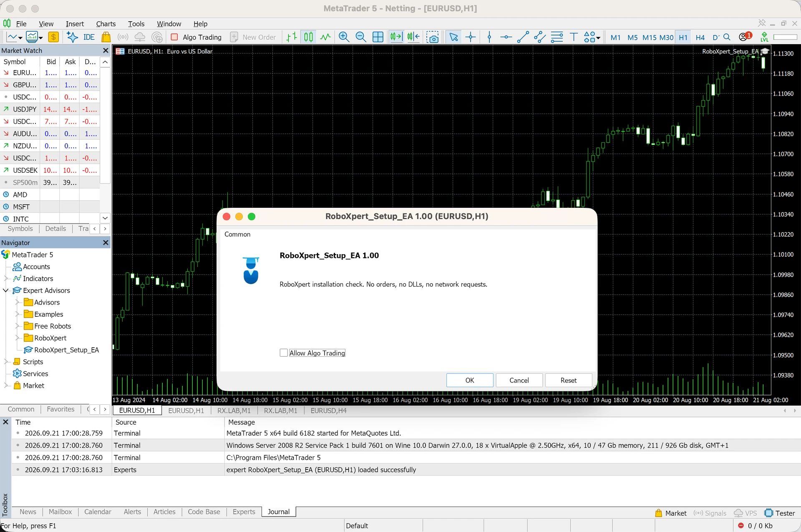Expand the Scripts tree node
This screenshot has width=801, height=532.
tap(6, 362)
